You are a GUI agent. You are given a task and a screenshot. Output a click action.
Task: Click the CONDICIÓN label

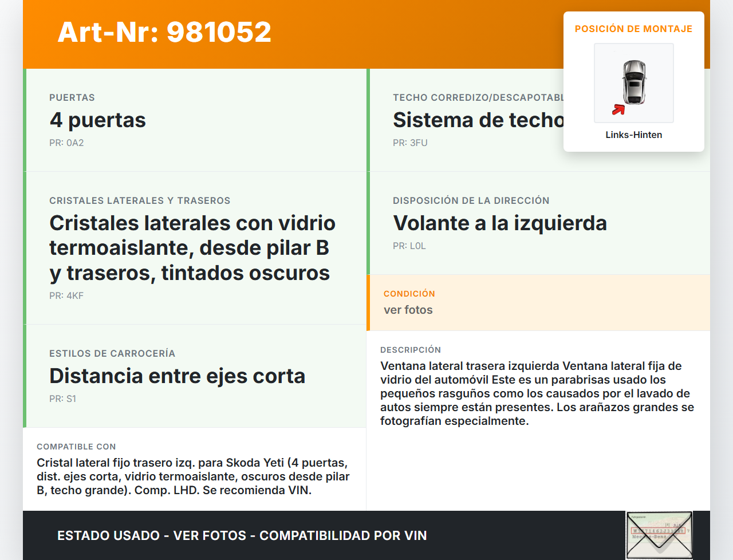(409, 294)
